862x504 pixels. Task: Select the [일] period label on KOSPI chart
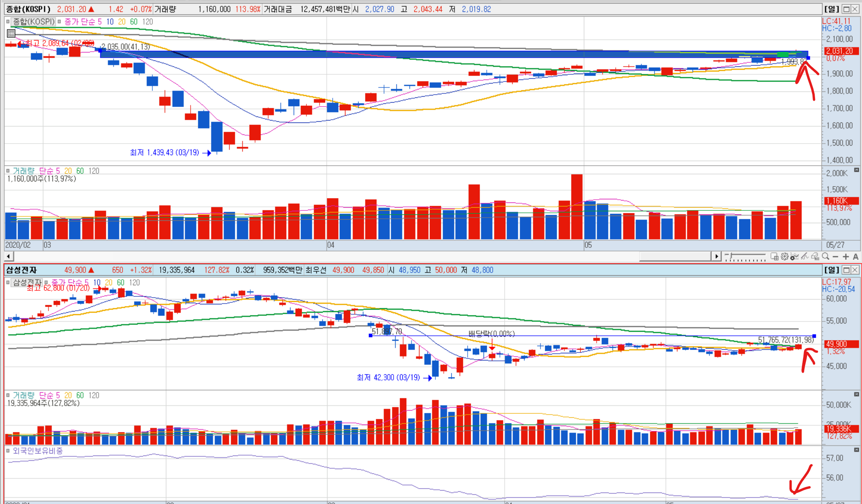pyautogui.click(x=831, y=9)
